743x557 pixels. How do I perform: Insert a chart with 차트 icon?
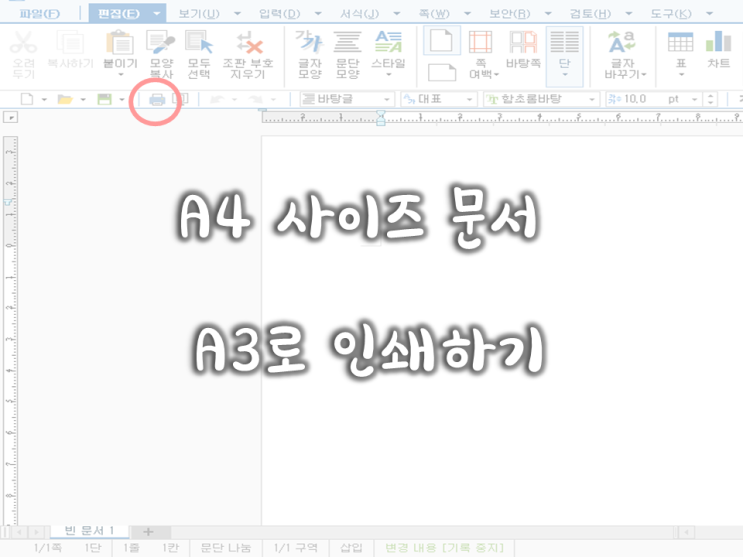pos(718,42)
